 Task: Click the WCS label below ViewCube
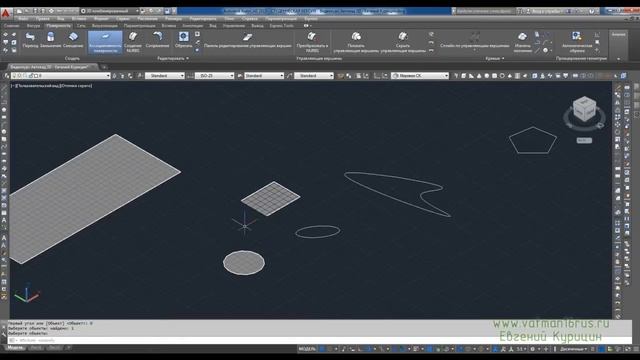tap(584, 140)
